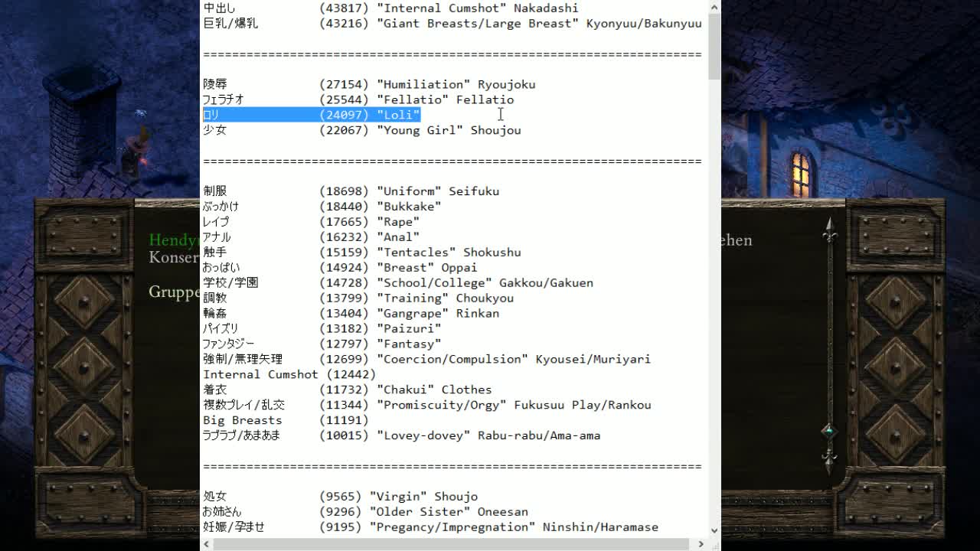The width and height of the screenshot is (980, 551).
Task: Click the vertical scrollbar down arrow
Action: (714, 530)
